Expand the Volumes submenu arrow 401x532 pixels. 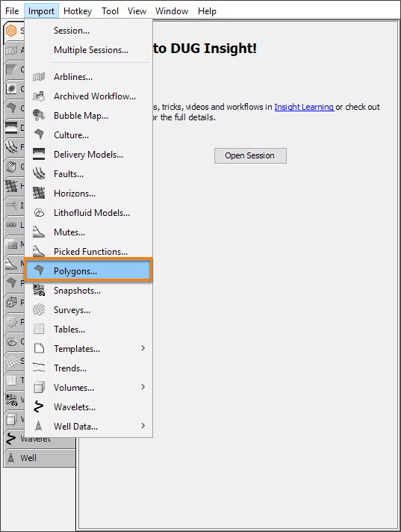tap(143, 387)
